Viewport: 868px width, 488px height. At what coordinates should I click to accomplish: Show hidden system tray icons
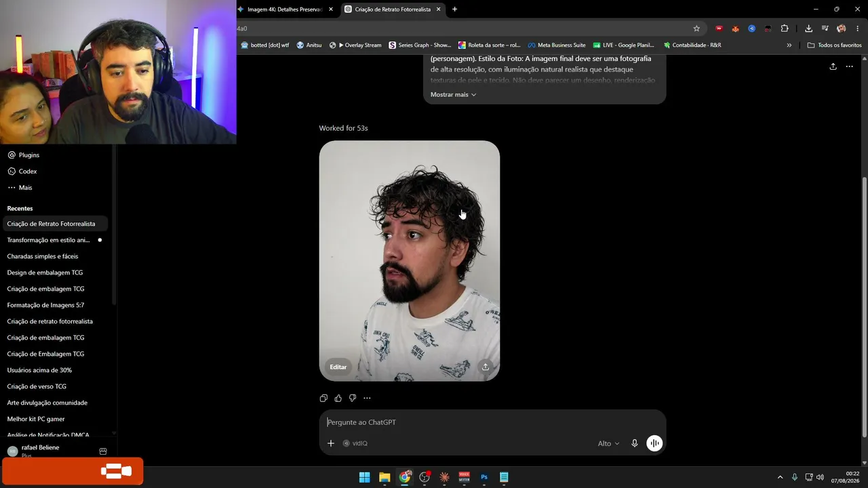780,477
